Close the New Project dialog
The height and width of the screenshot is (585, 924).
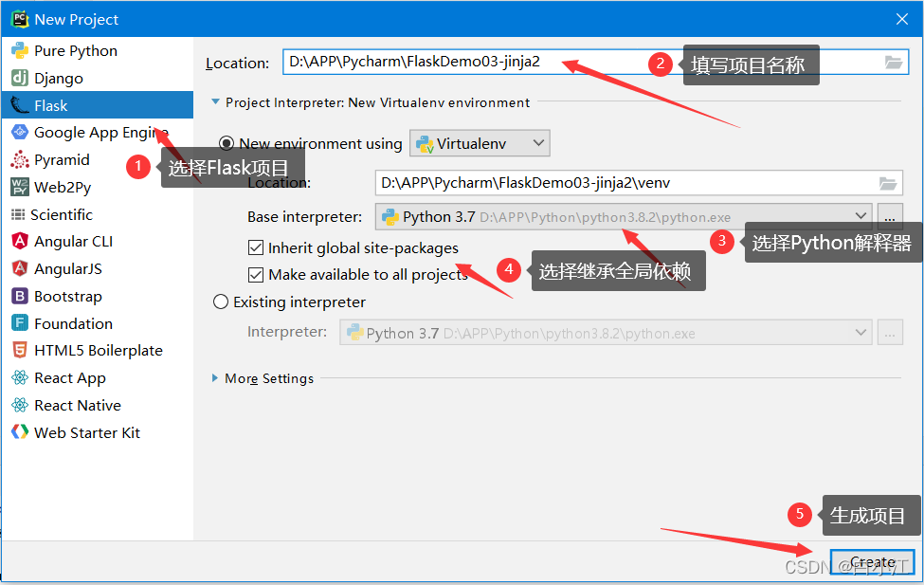[901, 20]
